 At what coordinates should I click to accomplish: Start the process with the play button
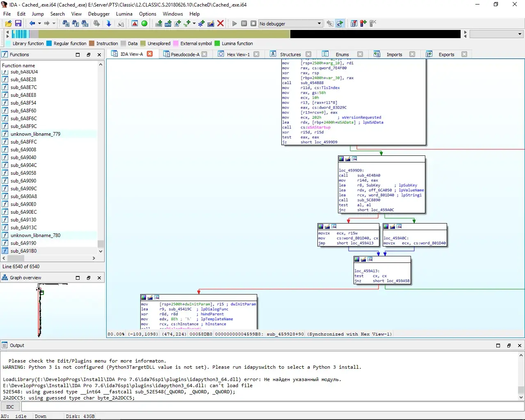235,24
